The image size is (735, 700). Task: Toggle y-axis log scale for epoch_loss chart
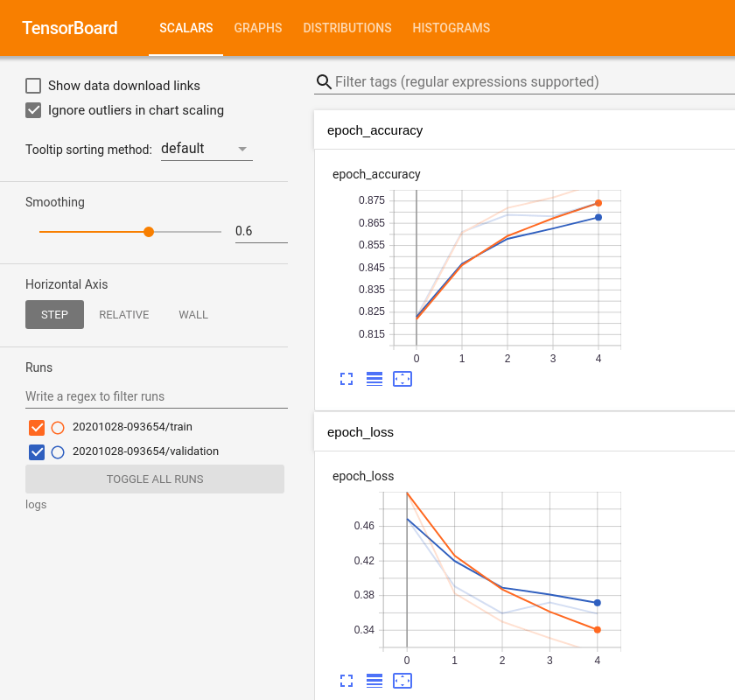(x=374, y=681)
